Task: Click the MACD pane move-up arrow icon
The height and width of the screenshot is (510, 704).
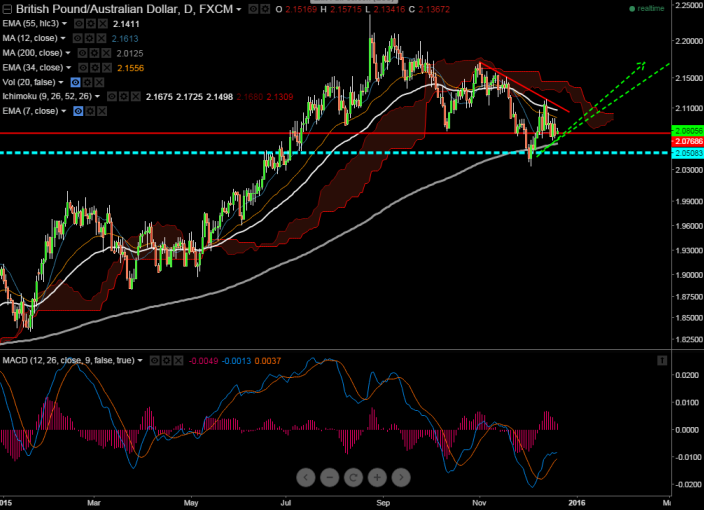Action: [662, 361]
